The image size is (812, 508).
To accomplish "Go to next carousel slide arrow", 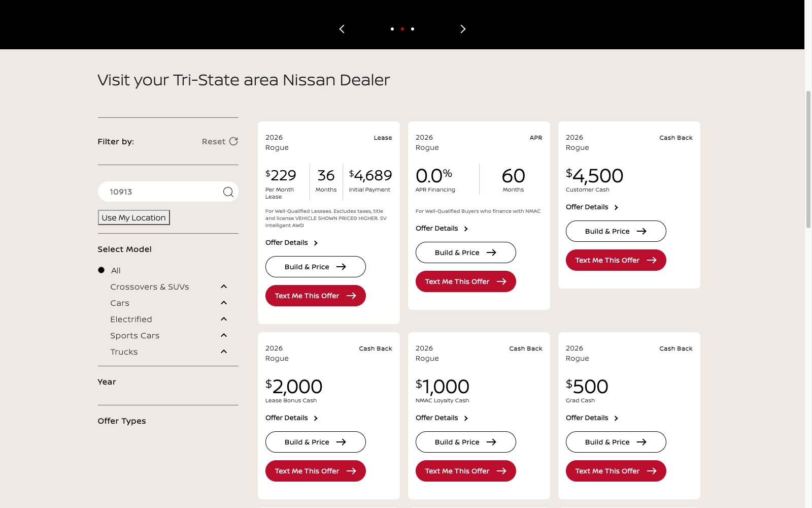I will point(462,29).
